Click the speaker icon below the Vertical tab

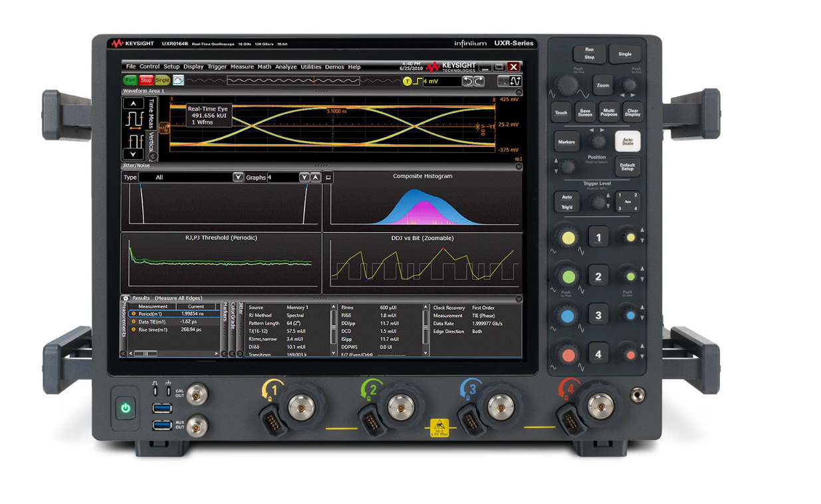click(153, 156)
